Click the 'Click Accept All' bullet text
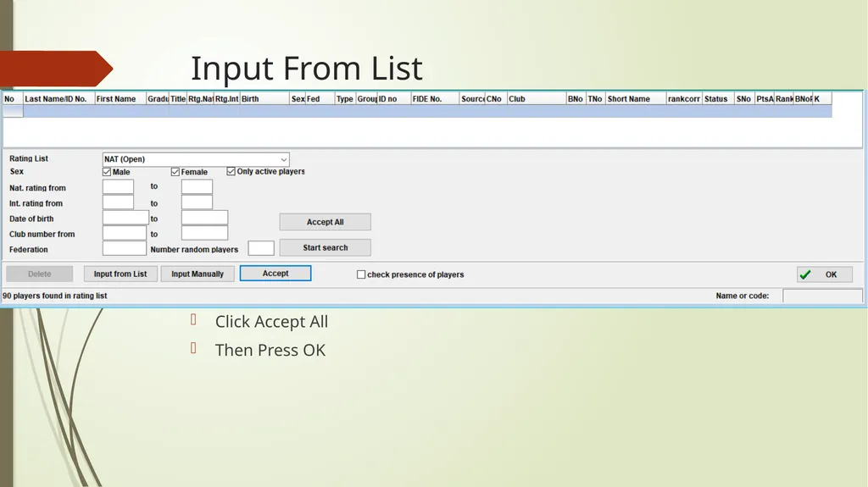Screen dimensions: 868x487 pyautogui.click(x=271, y=322)
